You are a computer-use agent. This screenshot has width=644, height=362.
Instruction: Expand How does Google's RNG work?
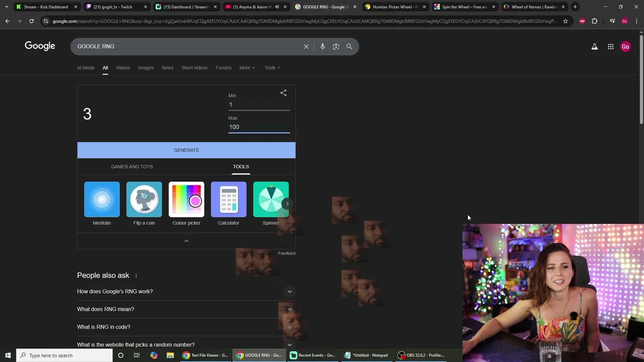pyautogui.click(x=186, y=292)
